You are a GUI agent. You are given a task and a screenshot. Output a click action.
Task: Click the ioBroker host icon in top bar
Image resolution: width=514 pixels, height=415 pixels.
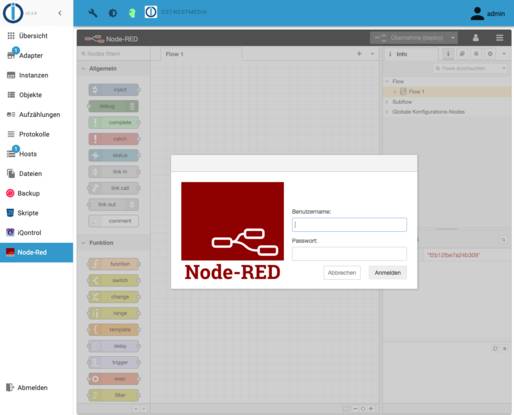151,12
